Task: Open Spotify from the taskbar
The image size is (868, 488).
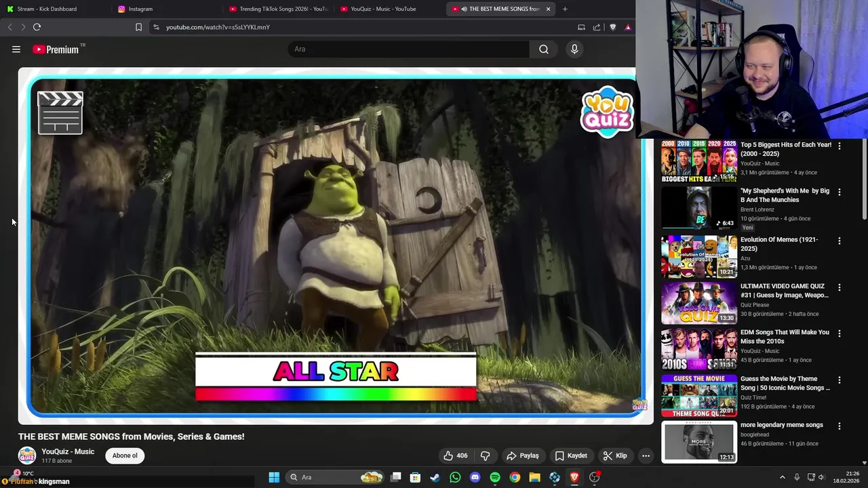Action: tap(495, 477)
